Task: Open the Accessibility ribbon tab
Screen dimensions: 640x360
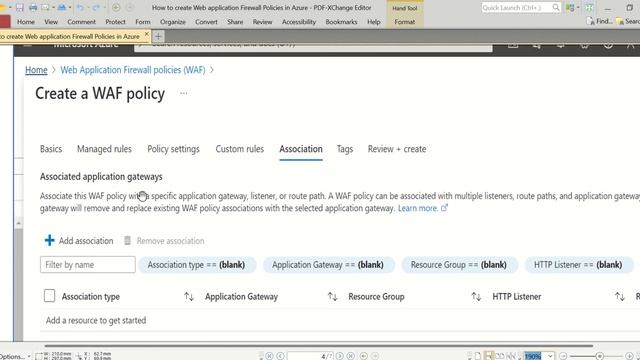Action: click(x=299, y=22)
